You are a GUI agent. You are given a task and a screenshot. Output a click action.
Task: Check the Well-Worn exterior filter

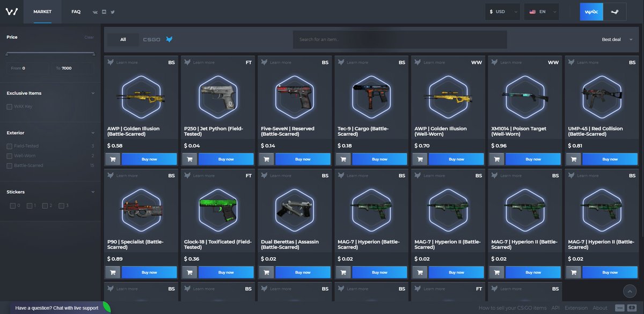pyautogui.click(x=9, y=156)
